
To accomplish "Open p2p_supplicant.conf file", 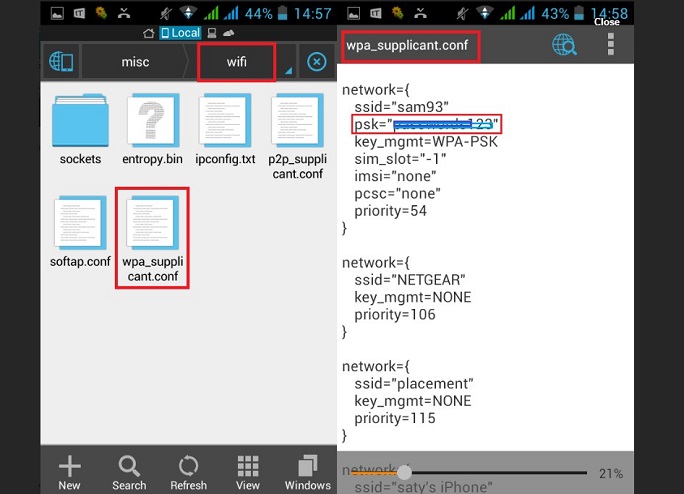I will (x=296, y=127).
